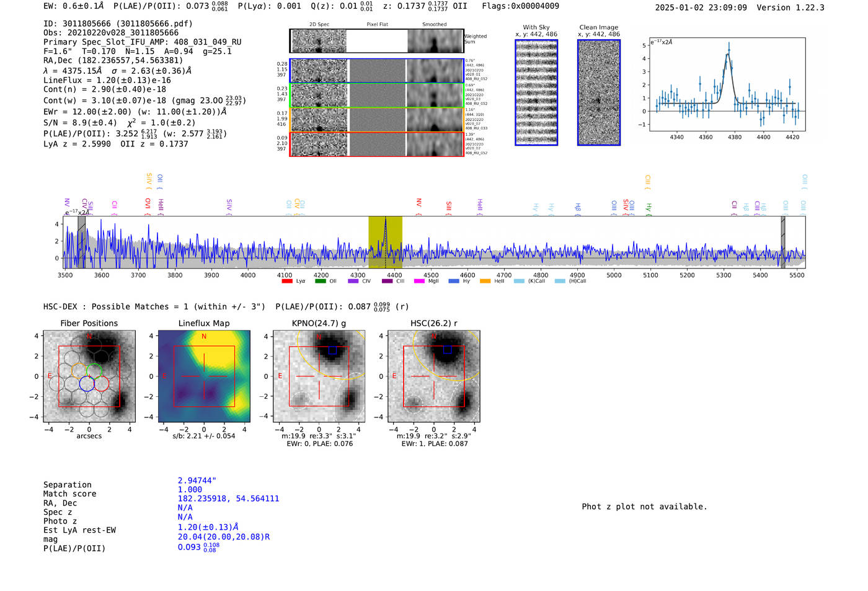The width and height of the screenshot is (868, 591).
Task: Click the blue Hγ legend swatch
Action: click(454, 281)
